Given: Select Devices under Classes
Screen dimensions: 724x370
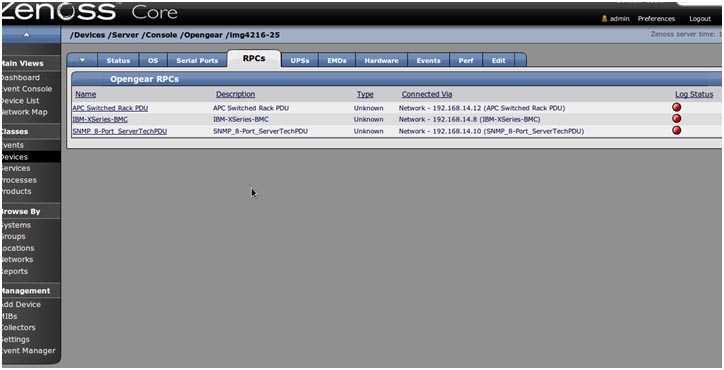Looking at the screenshot, I should (14, 157).
